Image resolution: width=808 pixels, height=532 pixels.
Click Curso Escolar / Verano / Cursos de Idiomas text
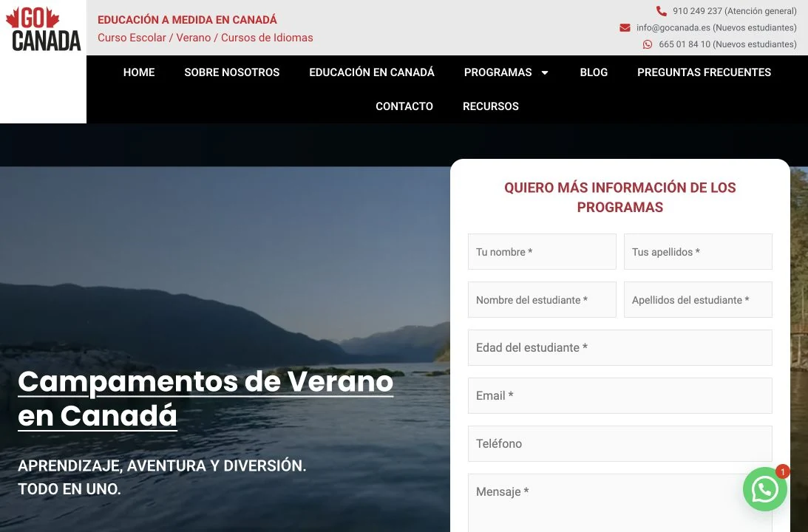[x=205, y=38]
